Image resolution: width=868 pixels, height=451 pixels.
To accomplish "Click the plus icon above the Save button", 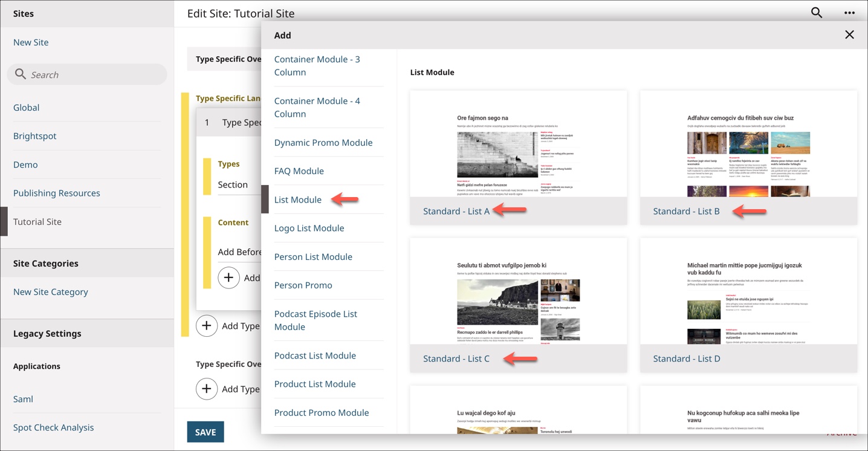I will tap(207, 389).
